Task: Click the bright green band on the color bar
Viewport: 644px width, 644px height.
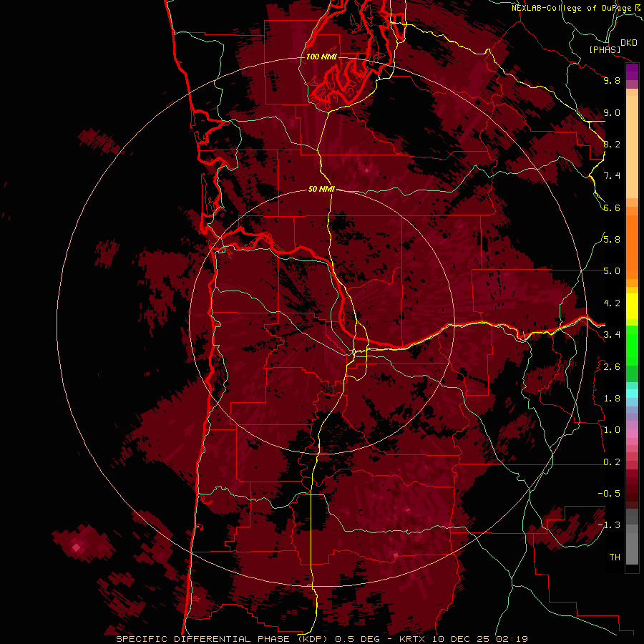Action: (x=632, y=345)
